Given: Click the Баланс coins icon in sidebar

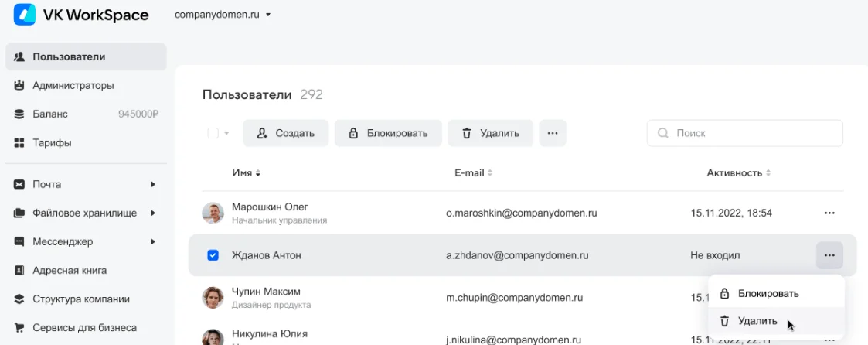Looking at the screenshot, I should pos(19,114).
